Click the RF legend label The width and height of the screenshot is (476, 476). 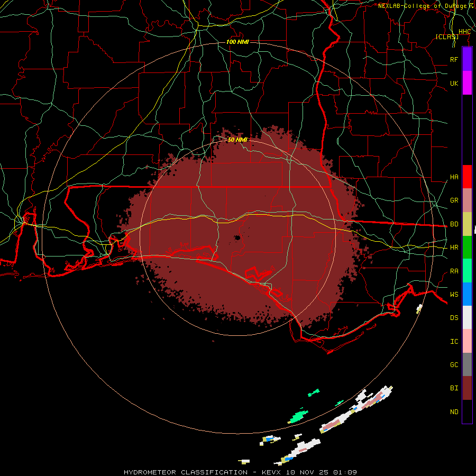(x=454, y=59)
